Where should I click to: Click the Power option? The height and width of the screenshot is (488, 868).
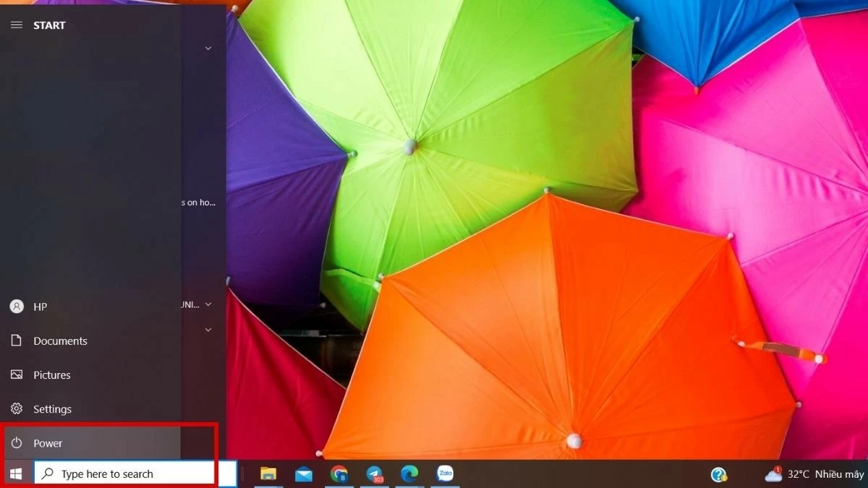pyautogui.click(x=48, y=443)
